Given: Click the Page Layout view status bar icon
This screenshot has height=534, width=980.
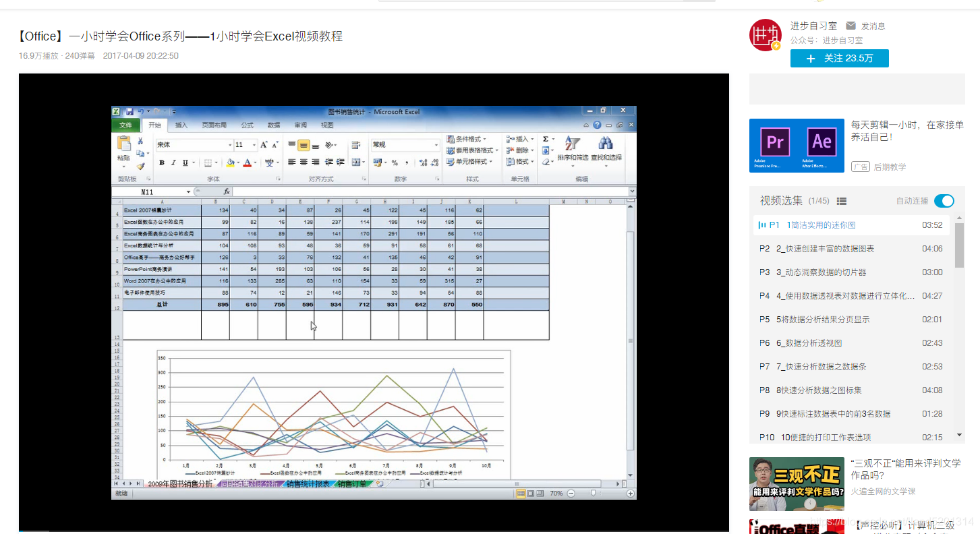Looking at the screenshot, I should [x=531, y=494].
